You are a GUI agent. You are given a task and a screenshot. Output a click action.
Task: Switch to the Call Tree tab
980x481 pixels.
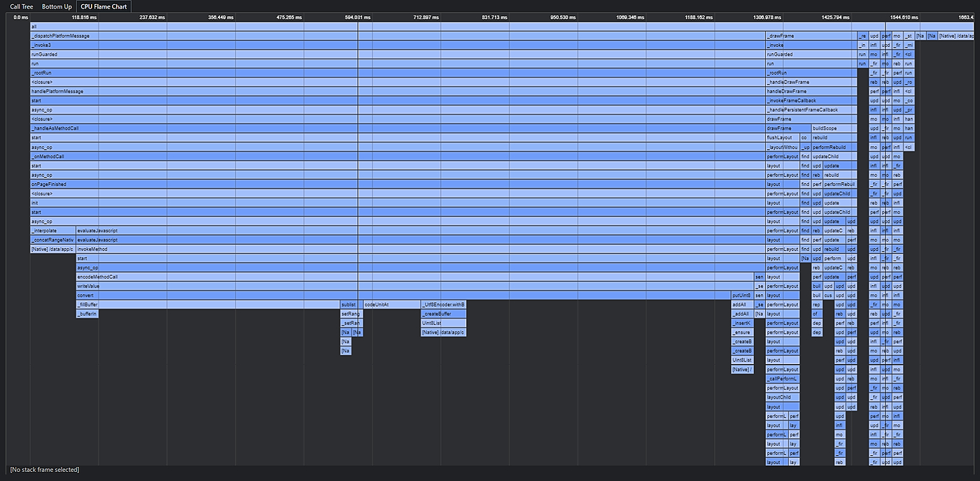tap(22, 6)
